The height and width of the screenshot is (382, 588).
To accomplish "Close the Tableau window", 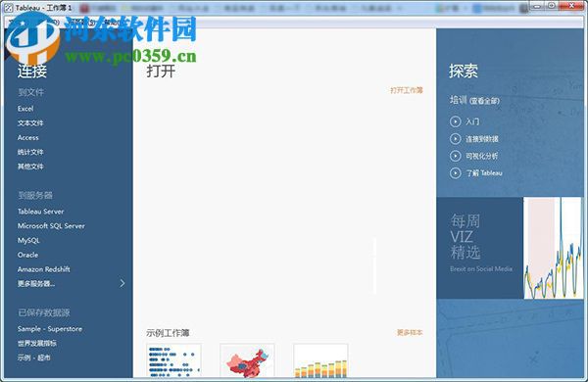I will click(x=571, y=6).
